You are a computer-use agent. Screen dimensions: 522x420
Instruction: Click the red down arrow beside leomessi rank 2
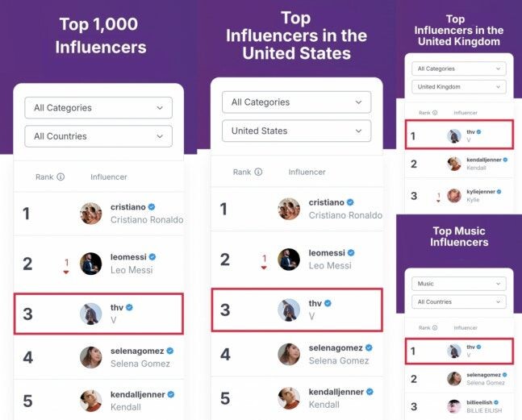tap(66, 272)
